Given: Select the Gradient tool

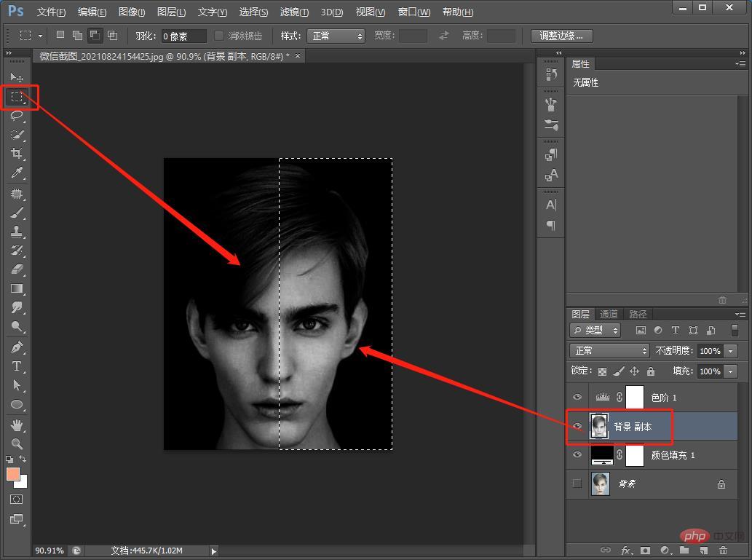Looking at the screenshot, I should tap(17, 289).
